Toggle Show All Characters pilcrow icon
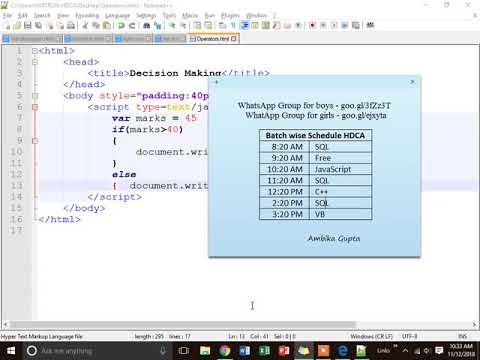The height and width of the screenshot is (360, 480). pos(233,25)
